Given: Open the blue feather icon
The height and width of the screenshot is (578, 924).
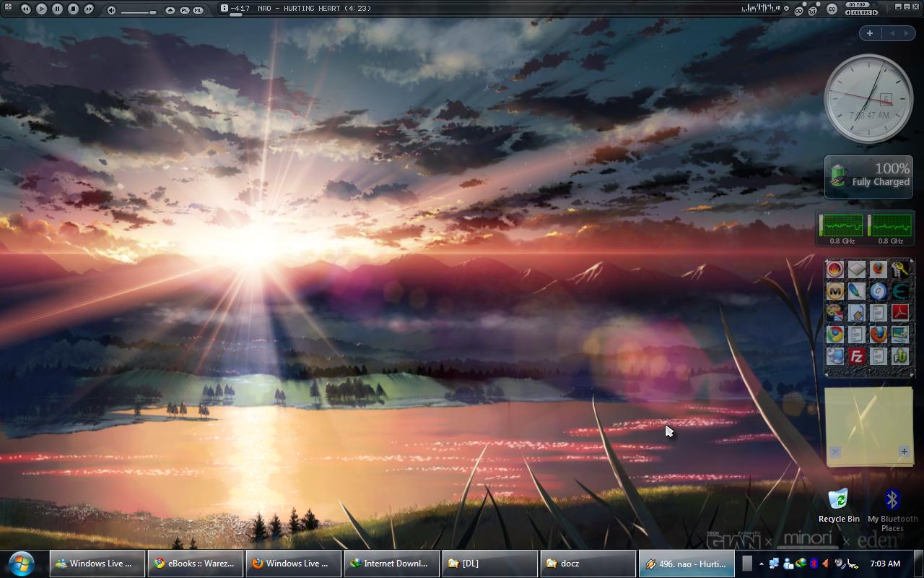Looking at the screenshot, I should [856, 291].
